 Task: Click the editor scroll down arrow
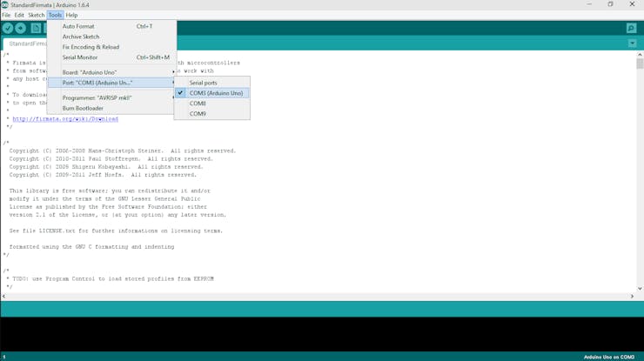click(x=640, y=289)
